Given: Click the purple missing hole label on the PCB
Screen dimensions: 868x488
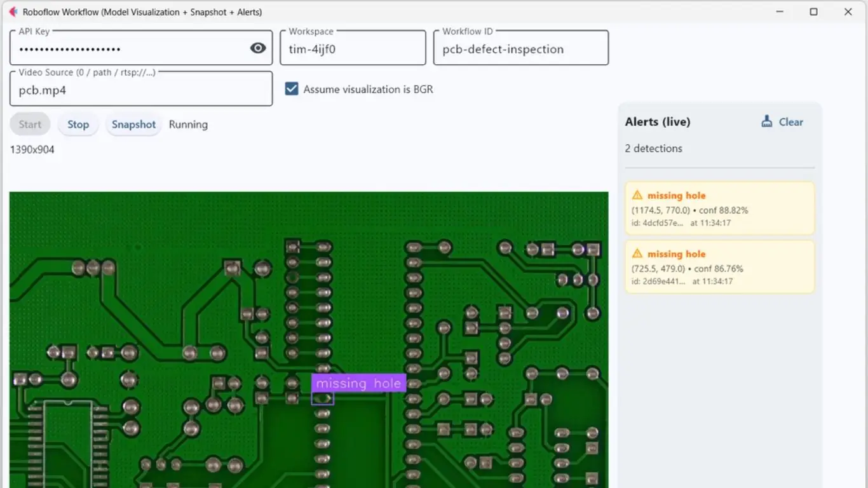Looking at the screenshot, I should coord(358,383).
